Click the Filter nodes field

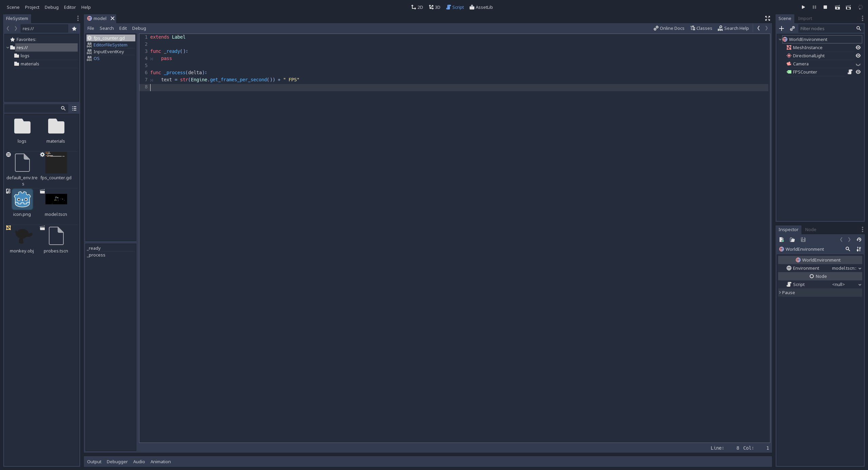[x=827, y=28]
